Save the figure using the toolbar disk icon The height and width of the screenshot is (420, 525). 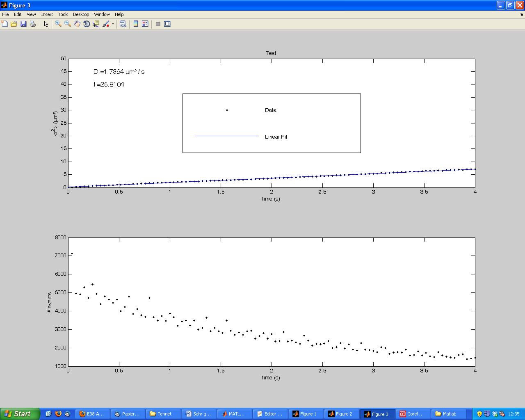[x=23, y=24]
